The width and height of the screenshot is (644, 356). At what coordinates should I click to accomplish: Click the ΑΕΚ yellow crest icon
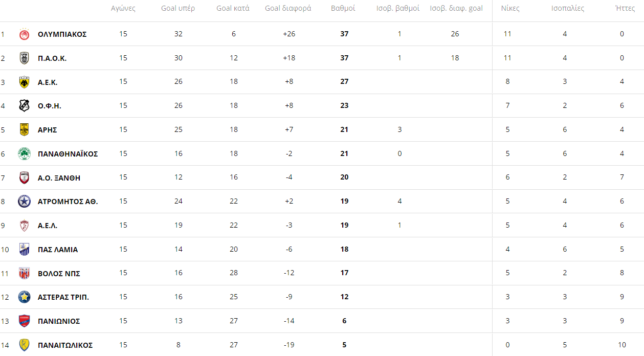[24, 82]
